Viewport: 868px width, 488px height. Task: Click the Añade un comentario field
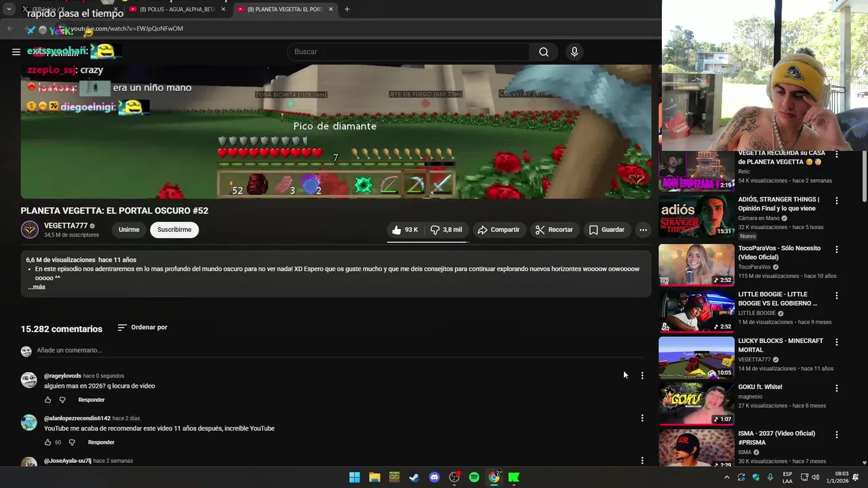(339, 350)
